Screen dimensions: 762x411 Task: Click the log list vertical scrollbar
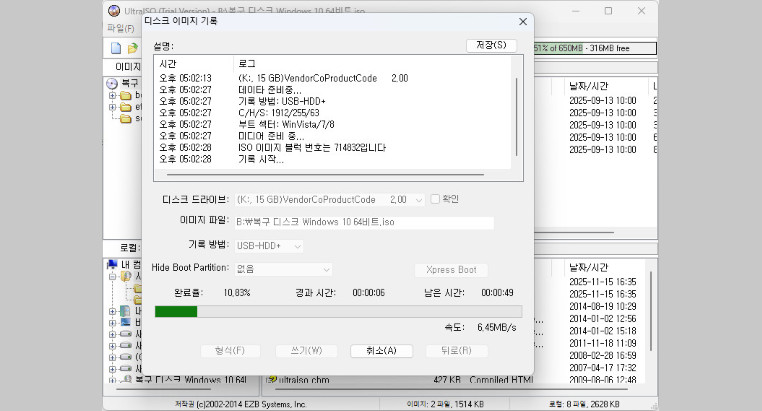[x=517, y=115]
